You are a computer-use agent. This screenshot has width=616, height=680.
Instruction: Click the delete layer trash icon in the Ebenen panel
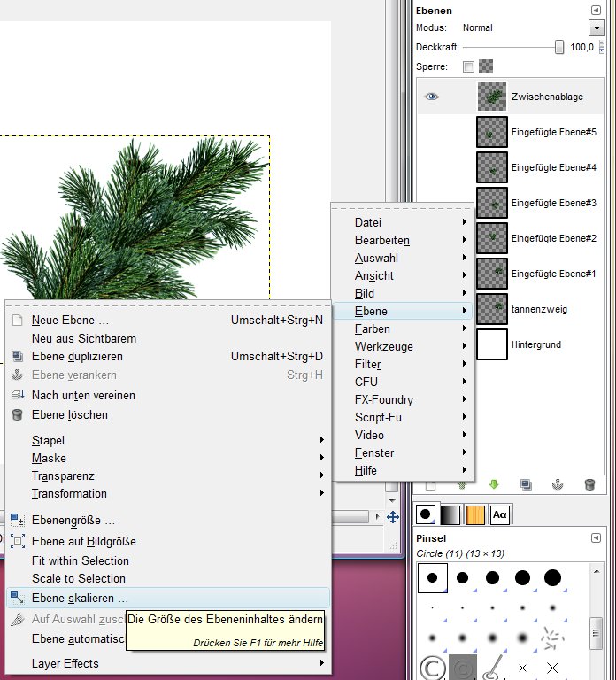coord(589,484)
